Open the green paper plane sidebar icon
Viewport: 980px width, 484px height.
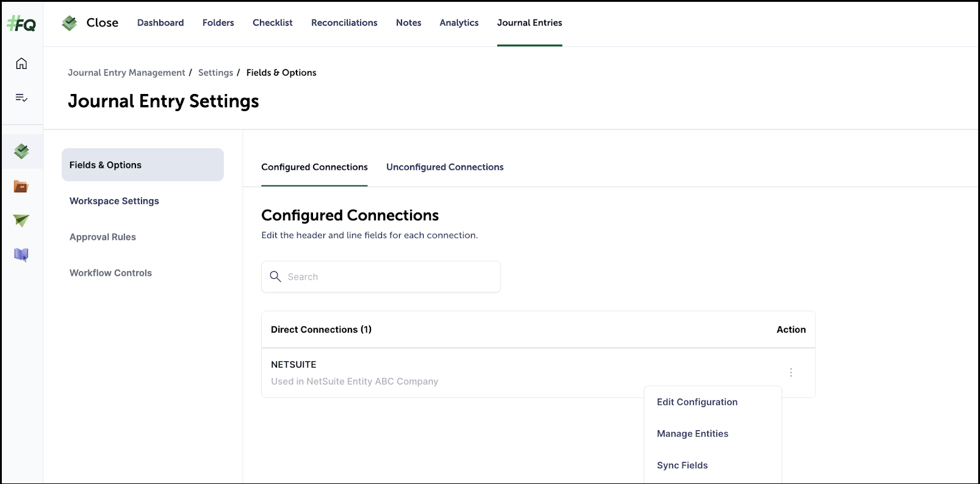[21, 220]
